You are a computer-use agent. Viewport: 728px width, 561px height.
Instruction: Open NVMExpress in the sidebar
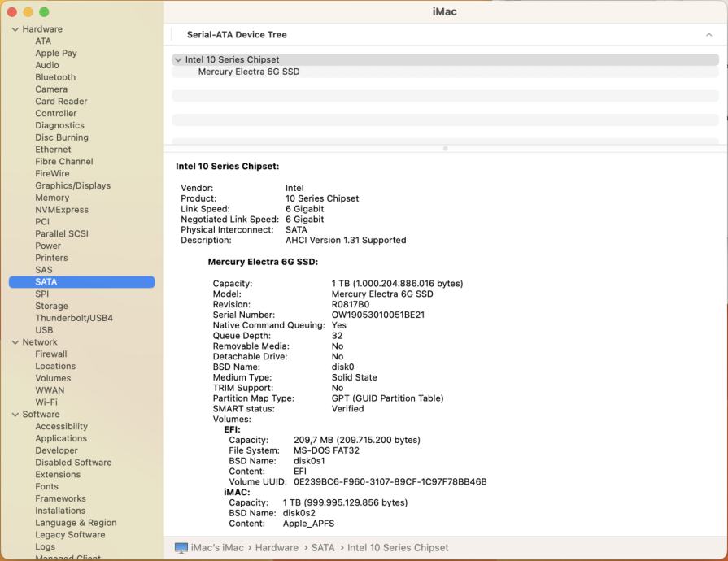tap(62, 210)
